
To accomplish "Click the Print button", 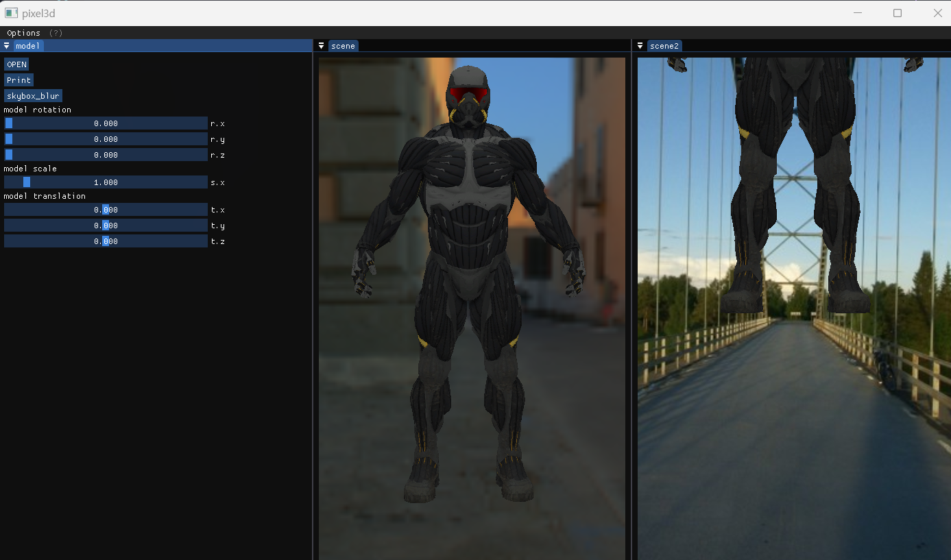I will click(19, 80).
